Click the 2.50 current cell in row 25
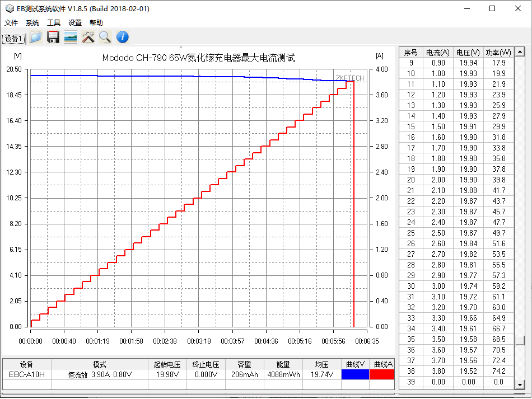The image size is (532, 399). [x=438, y=233]
